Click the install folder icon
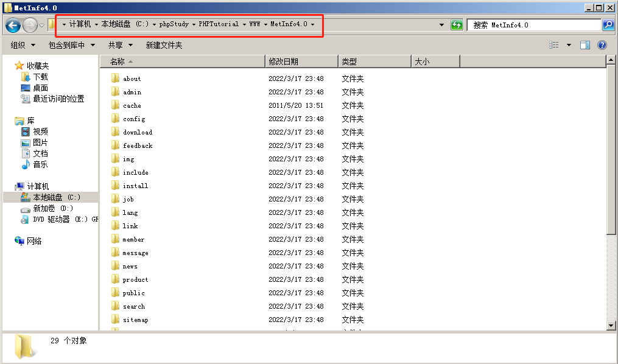 115,185
